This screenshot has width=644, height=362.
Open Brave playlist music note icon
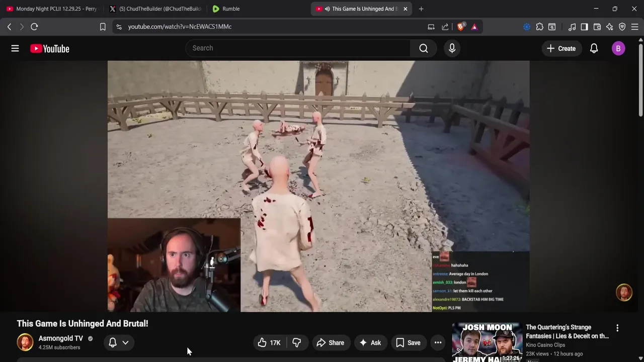click(x=572, y=27)
